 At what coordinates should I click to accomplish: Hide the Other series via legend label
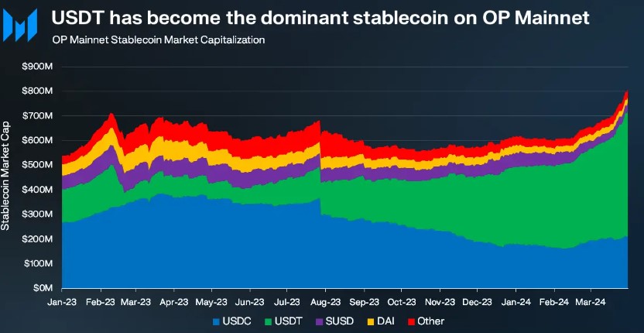click(x=430, y=321)
